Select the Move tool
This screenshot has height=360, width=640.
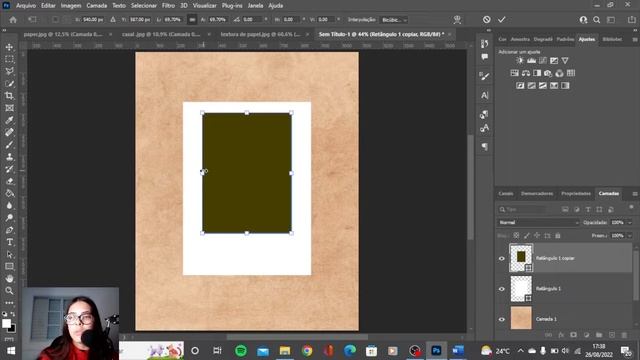click(9, 47)
